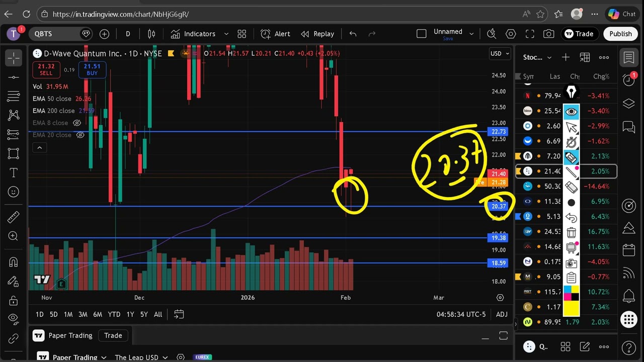
Task: Undo the last chart action
Action: (x=353, y=34)
